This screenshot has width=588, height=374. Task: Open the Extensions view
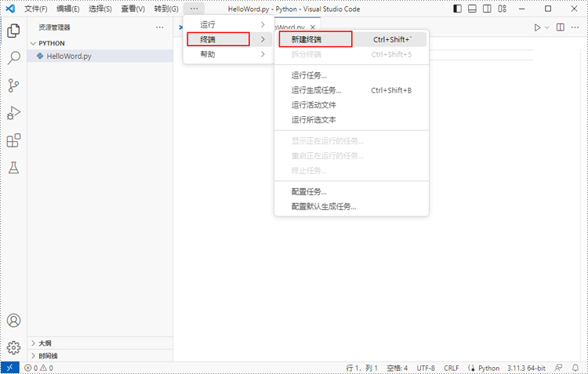13,140
